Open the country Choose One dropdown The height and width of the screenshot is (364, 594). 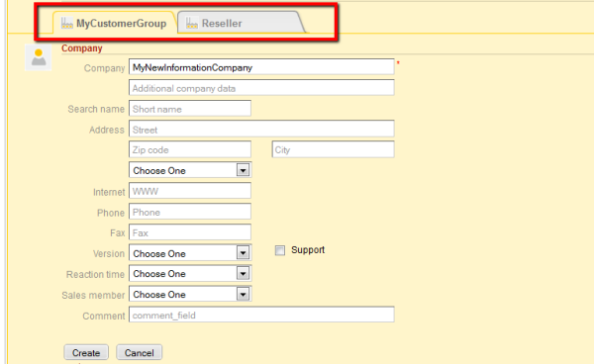pyautogui.click(x=190, y=170)
